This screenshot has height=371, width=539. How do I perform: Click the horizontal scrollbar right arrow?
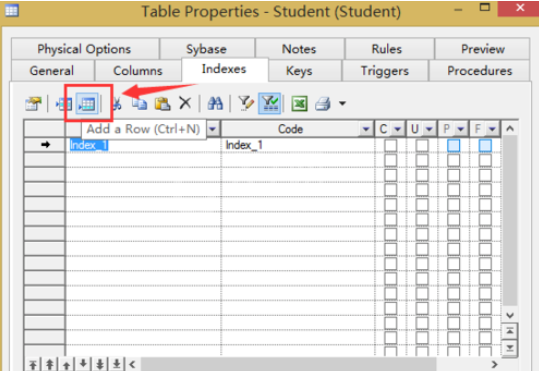tap(495, 364)
